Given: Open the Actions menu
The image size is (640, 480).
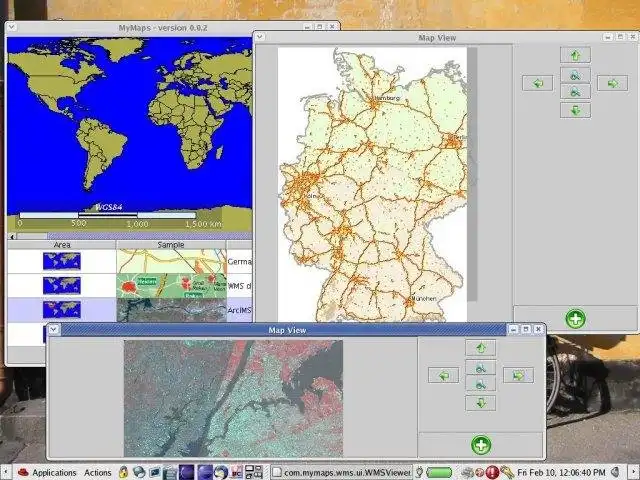Looking at the screenshot, I should (98, 472).
